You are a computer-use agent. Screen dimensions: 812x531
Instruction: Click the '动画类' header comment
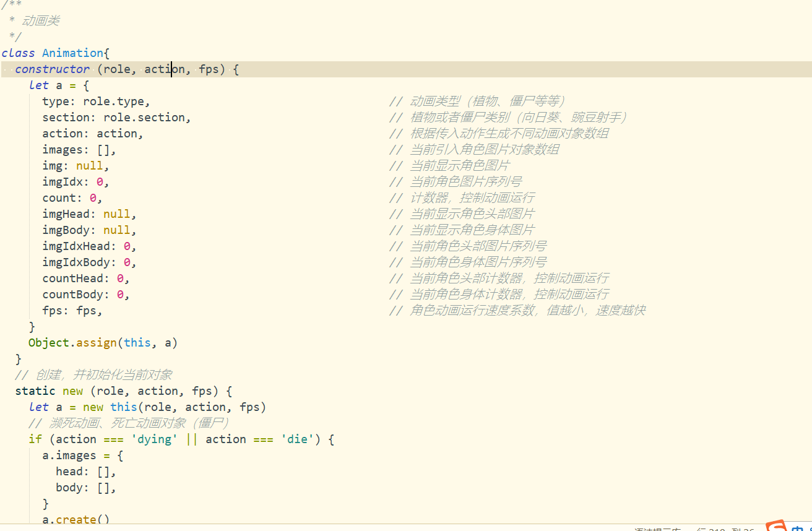point(41,20)
